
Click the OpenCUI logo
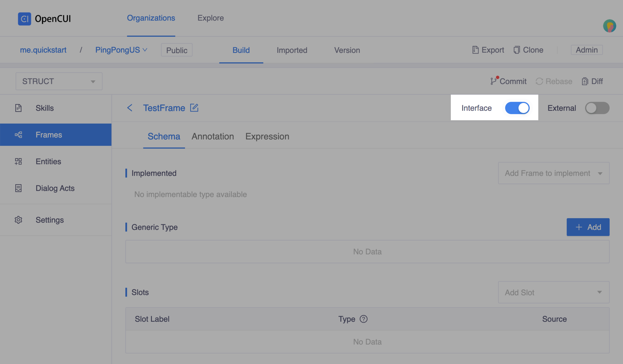tap(25, 19)
